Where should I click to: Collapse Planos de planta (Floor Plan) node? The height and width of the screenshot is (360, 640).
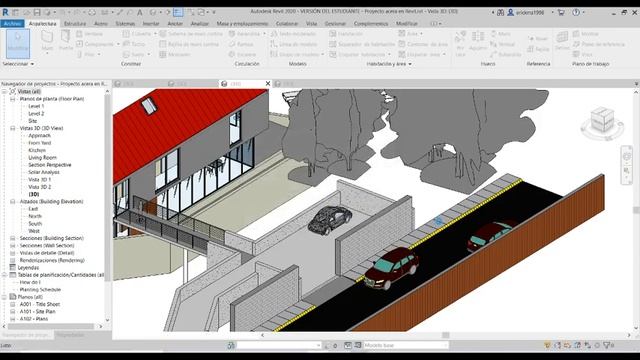(x=13, y=99)
